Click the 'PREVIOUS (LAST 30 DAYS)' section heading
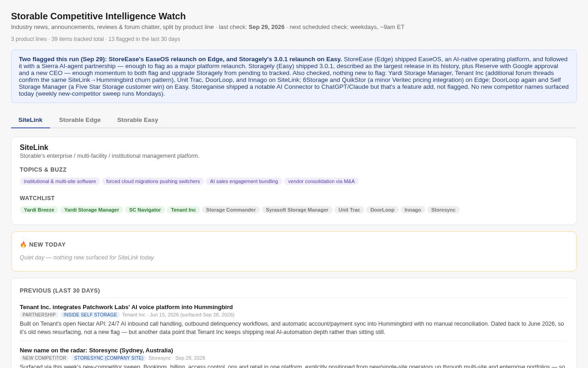588x368 pixels. [x=60, y=291]
